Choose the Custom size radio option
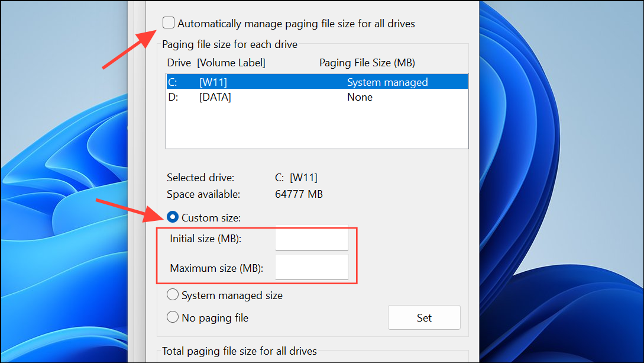The height and width of the screenshot is (363, 644). pos(173,218)
